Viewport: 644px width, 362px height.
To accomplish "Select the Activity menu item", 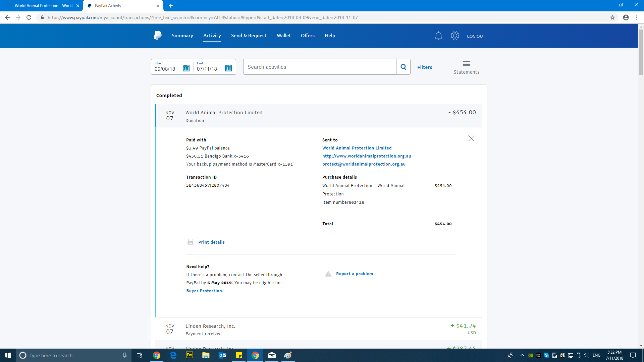I will click(212, 36).
